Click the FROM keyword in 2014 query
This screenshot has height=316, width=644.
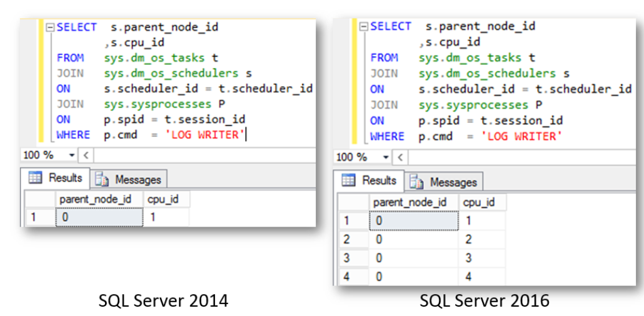(x=70, y=58)
